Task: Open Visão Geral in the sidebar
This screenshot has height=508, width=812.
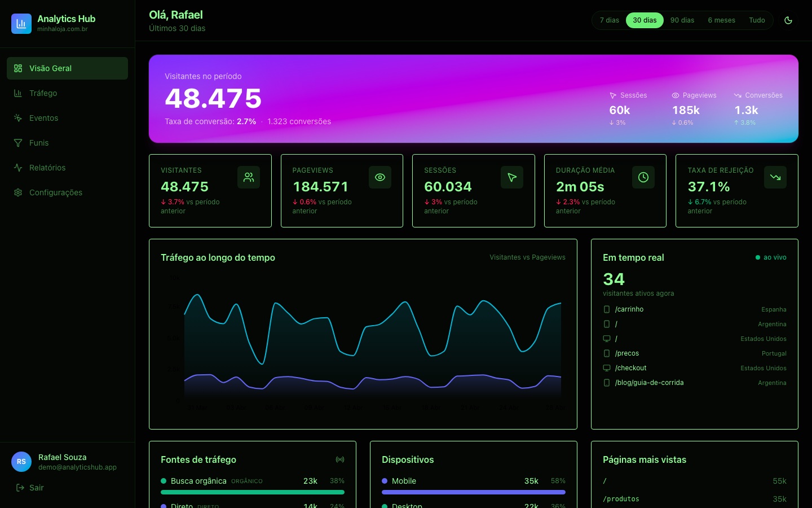Action: (x=67, y=68)
